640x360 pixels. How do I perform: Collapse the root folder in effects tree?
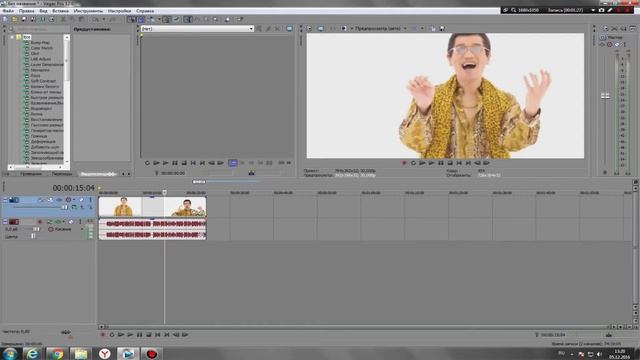coord(12,37)
